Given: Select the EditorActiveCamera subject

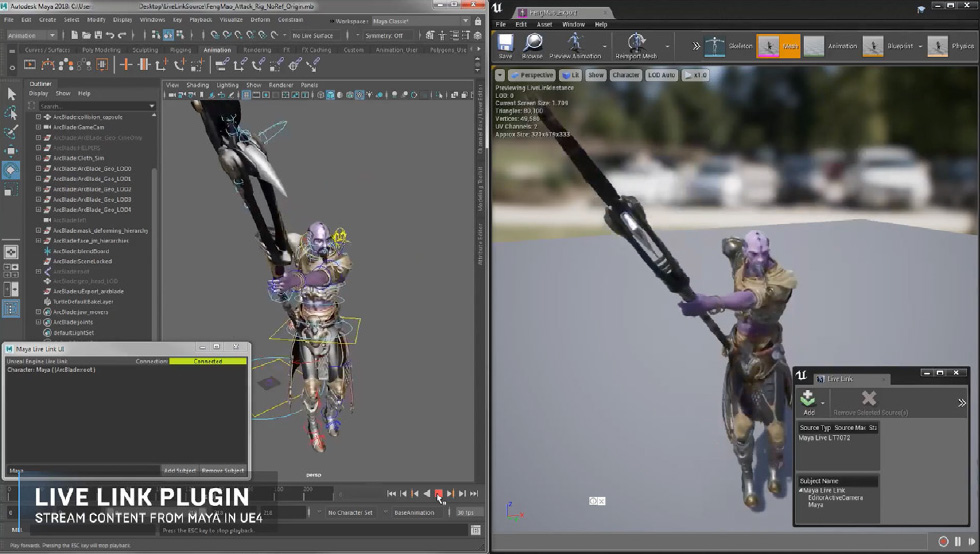Looking at the screenshot, I should coord(836,498).
